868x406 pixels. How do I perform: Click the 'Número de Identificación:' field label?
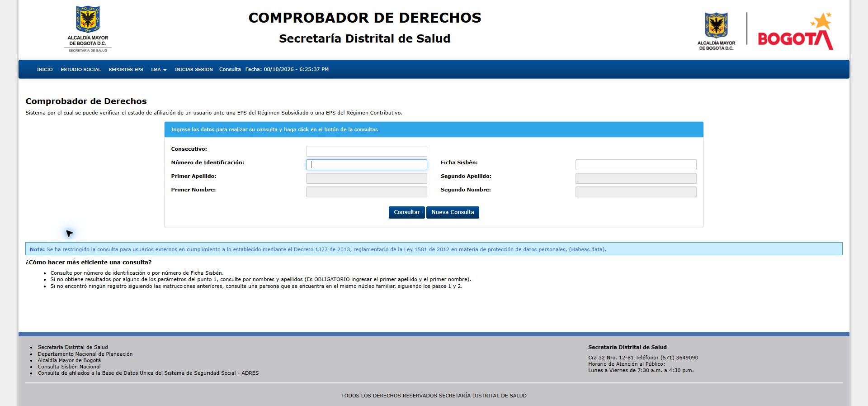pos(208,162)
